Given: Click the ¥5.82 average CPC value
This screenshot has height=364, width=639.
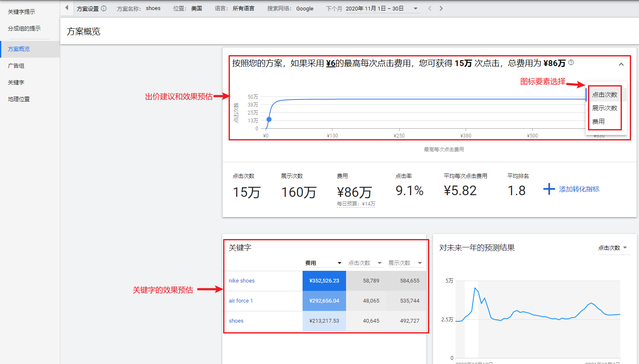Looking at the screenshot, I should [460, 191].
